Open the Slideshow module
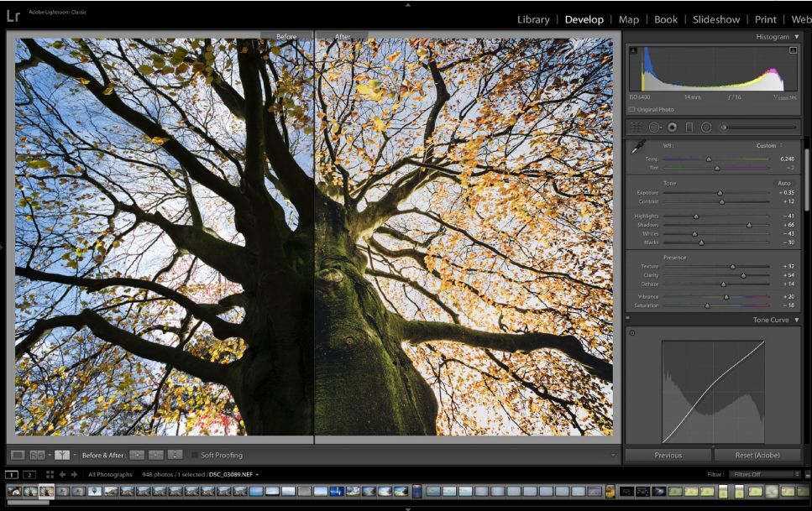 point(715,19)
